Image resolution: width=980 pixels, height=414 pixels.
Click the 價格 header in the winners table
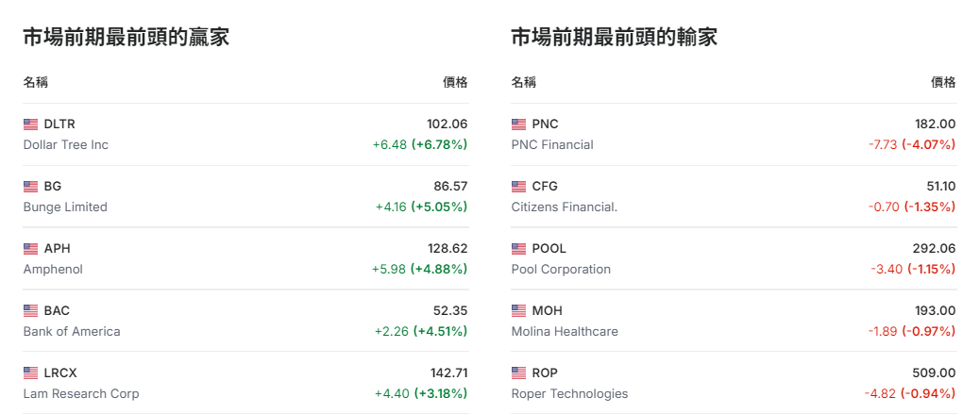[455, 82]
